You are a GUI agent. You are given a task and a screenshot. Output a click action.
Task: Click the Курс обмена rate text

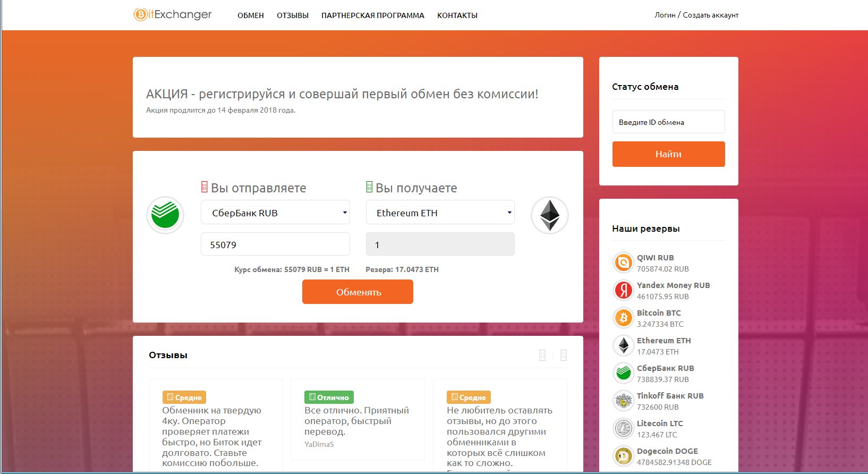point(292,269)
